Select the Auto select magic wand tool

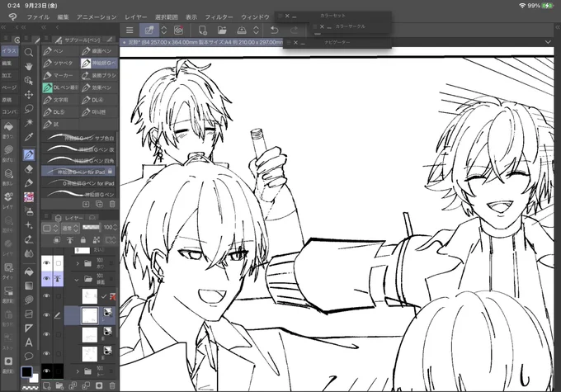29,123
